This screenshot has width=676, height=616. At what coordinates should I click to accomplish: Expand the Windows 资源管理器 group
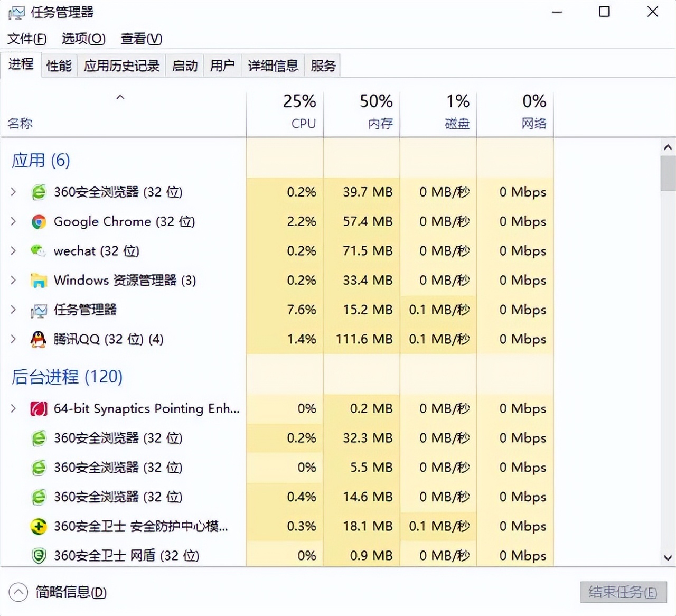click(13, 281)
